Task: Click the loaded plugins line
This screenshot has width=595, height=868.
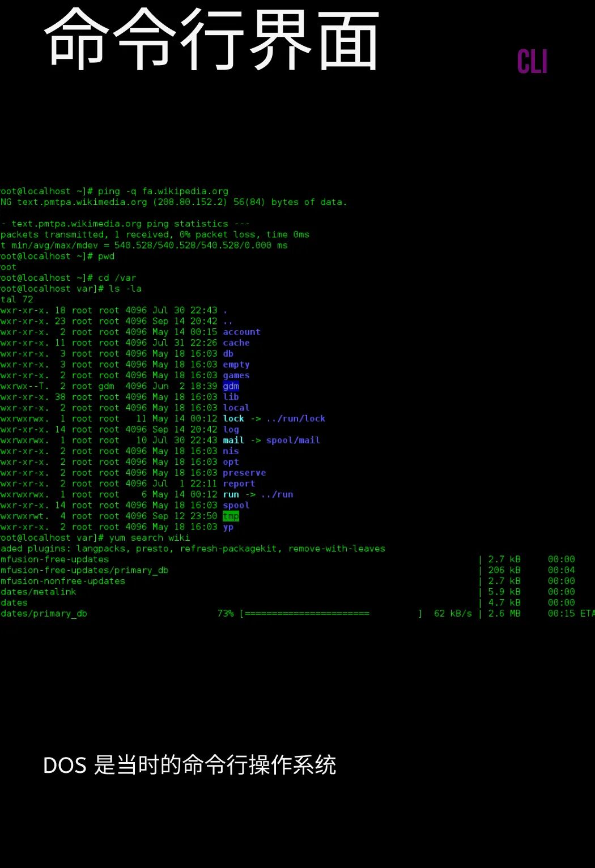Action: point(193,549)
